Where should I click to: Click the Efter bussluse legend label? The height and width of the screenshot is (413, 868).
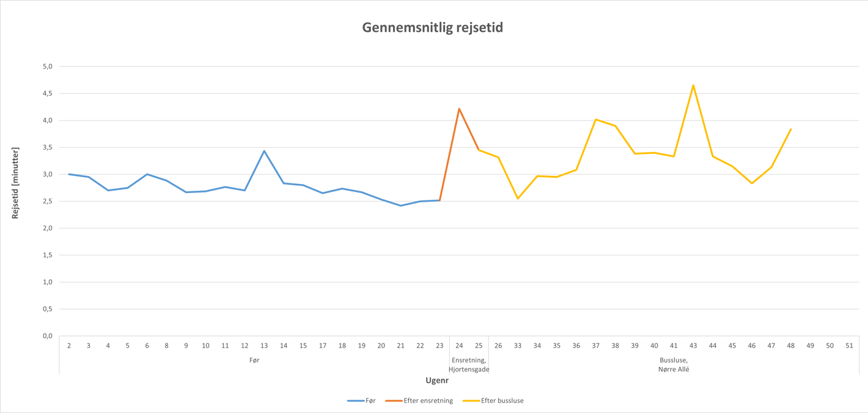pyautogui.click(x=502, y=401)
